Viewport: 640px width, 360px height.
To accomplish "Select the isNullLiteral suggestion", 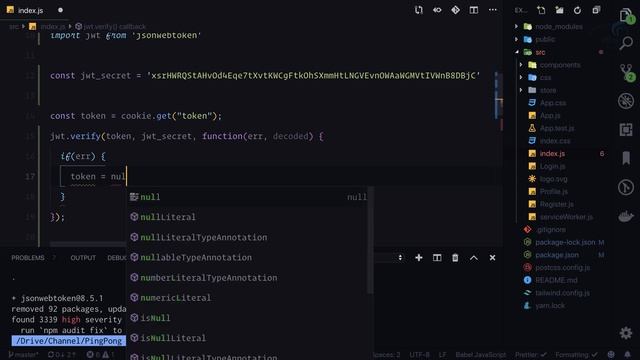I will [247, 338].
